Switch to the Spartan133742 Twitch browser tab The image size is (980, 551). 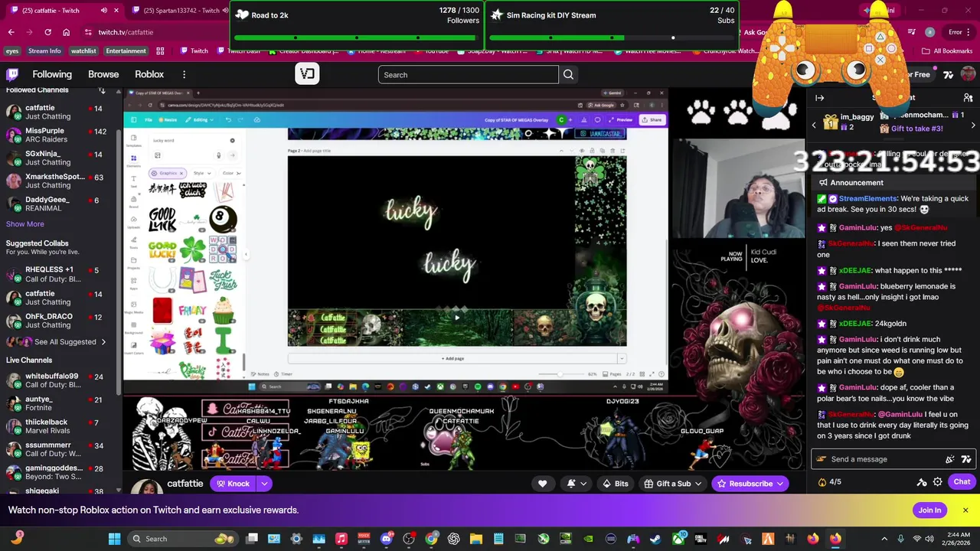coord(180,11)
